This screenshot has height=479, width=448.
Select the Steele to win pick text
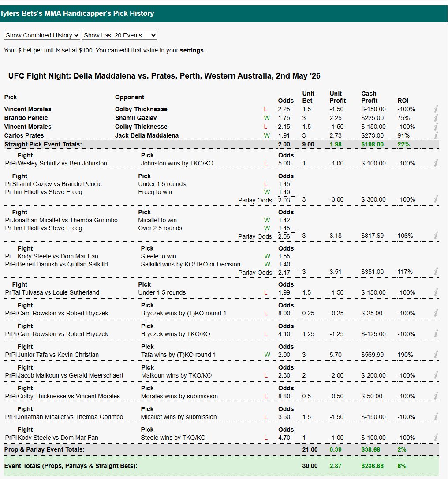(x=158, y=256)
